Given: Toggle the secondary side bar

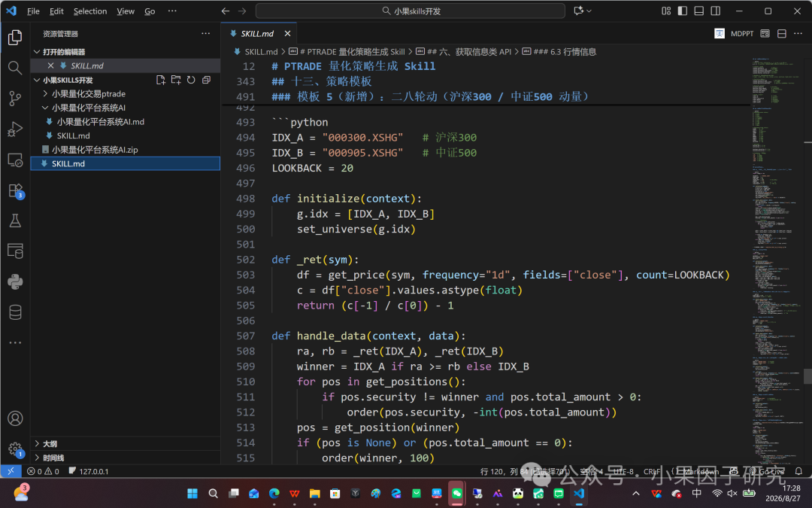Looking at the screenshot, I should click(716, 11).
